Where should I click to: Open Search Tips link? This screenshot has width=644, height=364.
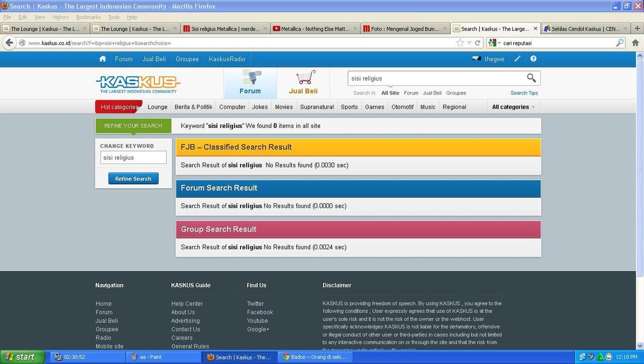pos(524,93)
